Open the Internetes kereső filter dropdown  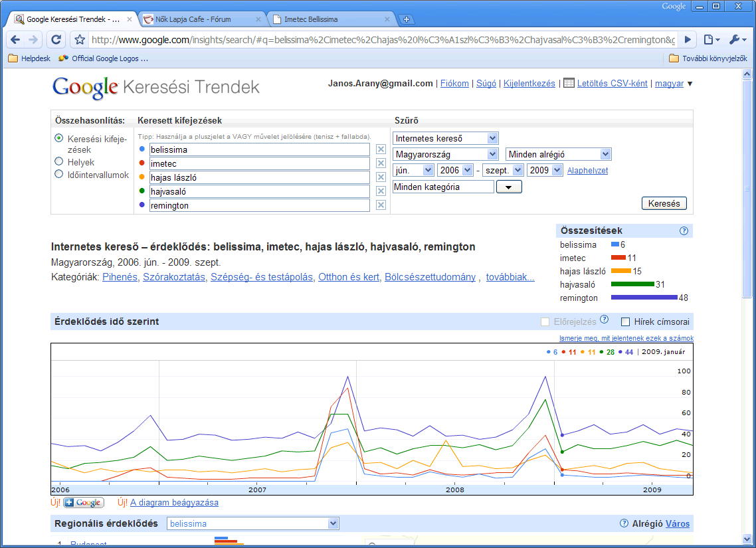tap(445, 138)
